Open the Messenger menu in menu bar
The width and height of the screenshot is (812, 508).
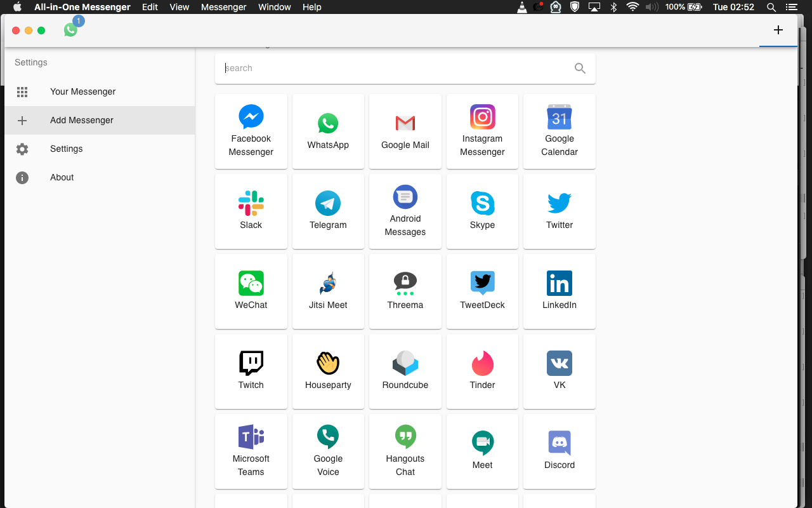(x=223, y=7)
